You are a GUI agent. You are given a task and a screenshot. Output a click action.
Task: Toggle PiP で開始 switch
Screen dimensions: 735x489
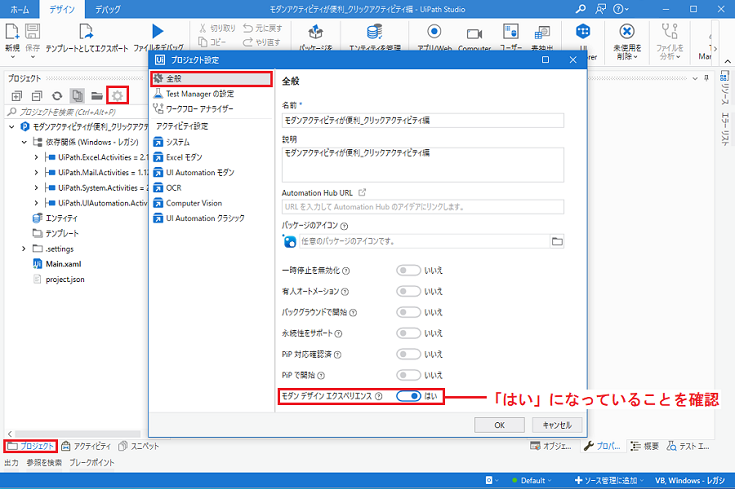408,375
